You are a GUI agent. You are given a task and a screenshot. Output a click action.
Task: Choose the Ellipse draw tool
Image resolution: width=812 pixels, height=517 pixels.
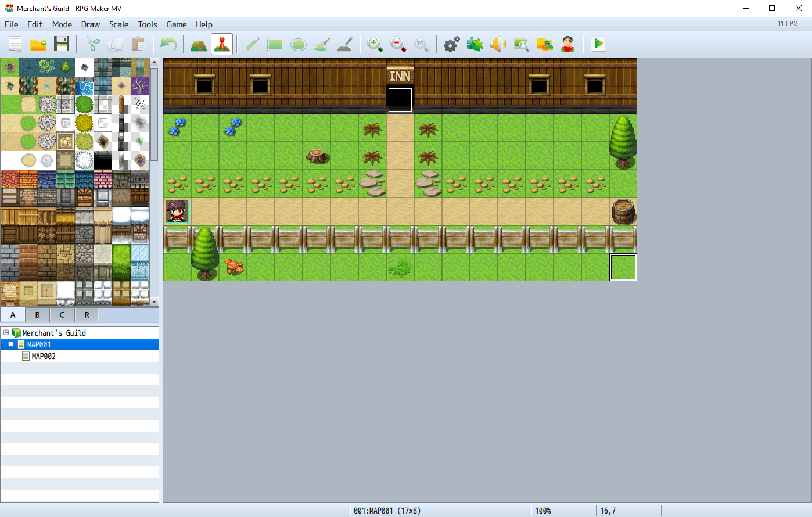coord(299,44)
